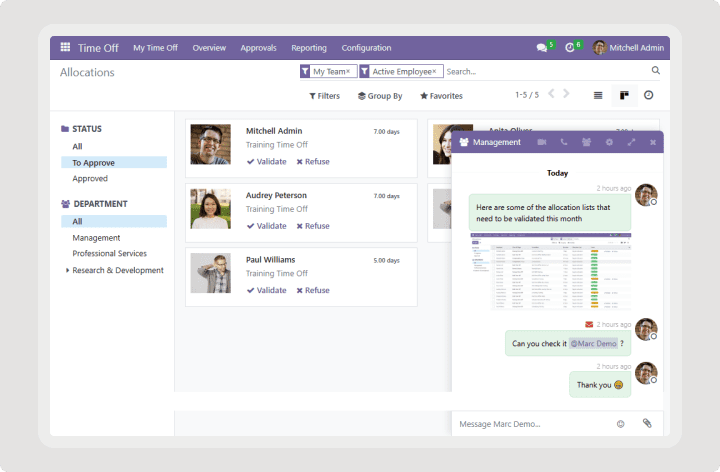Open the Reporting menu
The width and height of the screenshot is (720, 472).
point(309,47)
